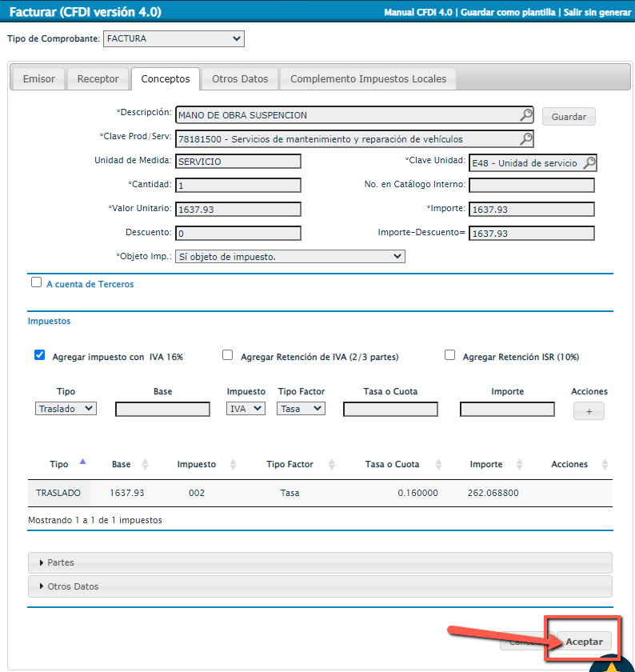Expand the Partes section
The height and width of the screenshot is (672, 635).
click(x=61, y=562)
